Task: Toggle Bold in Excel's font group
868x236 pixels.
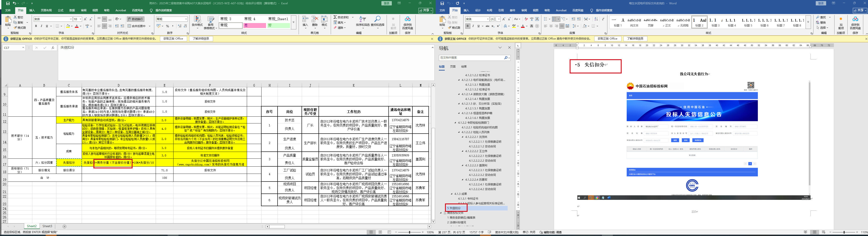Action: click(36, 26)
